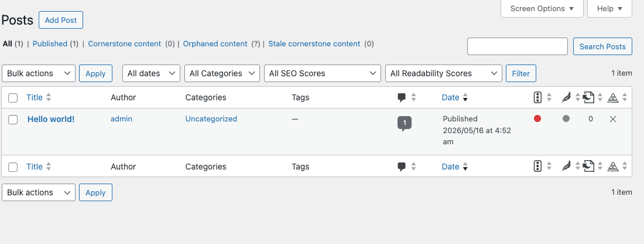
Task: Filter by Cornerstone content
Action: (x=125, y=43)
